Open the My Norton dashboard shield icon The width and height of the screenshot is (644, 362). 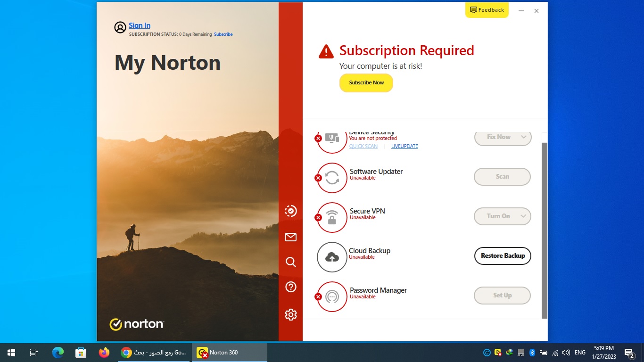point(291,211)
